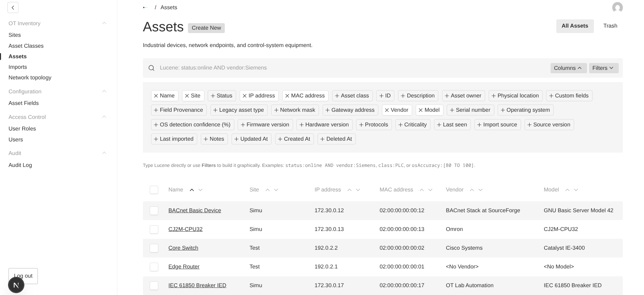This screenshot has width=644, height=295.
Task: Open the Core Switch asset link
Action: pyautogui.click(x=183, y=248)
